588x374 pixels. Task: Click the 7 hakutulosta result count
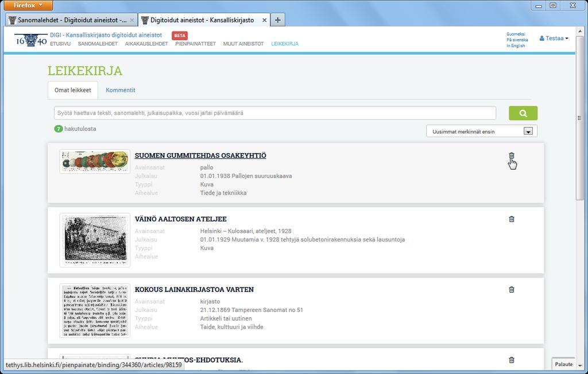75,129
